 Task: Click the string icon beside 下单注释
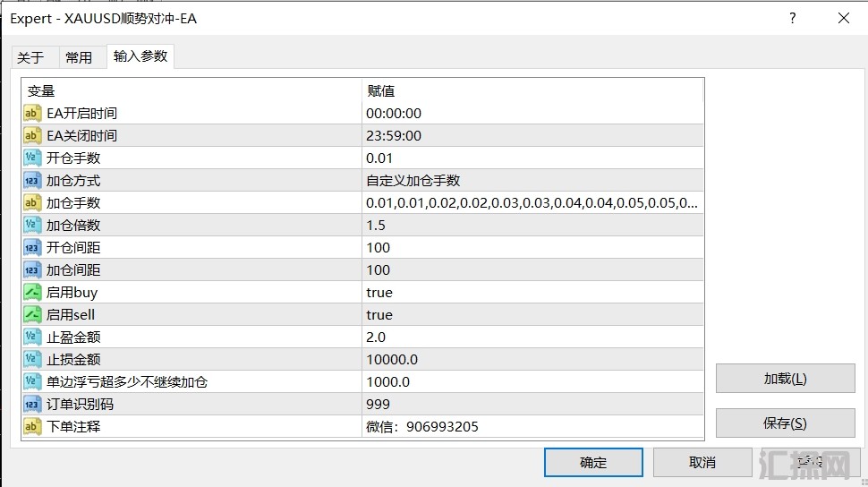point(32,427)
